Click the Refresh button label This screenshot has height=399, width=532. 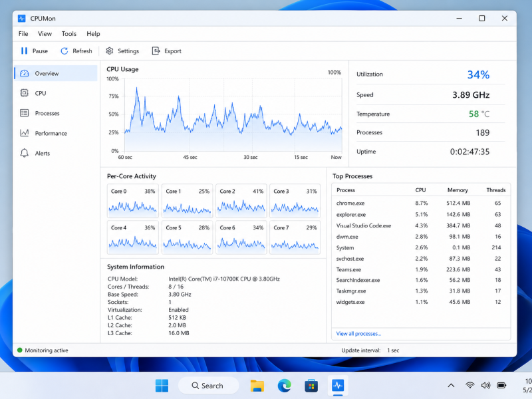tap(82, 51)
